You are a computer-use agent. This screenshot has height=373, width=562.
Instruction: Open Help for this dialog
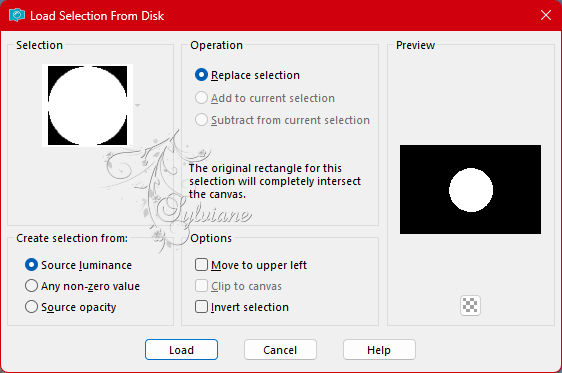click(379, 349)
